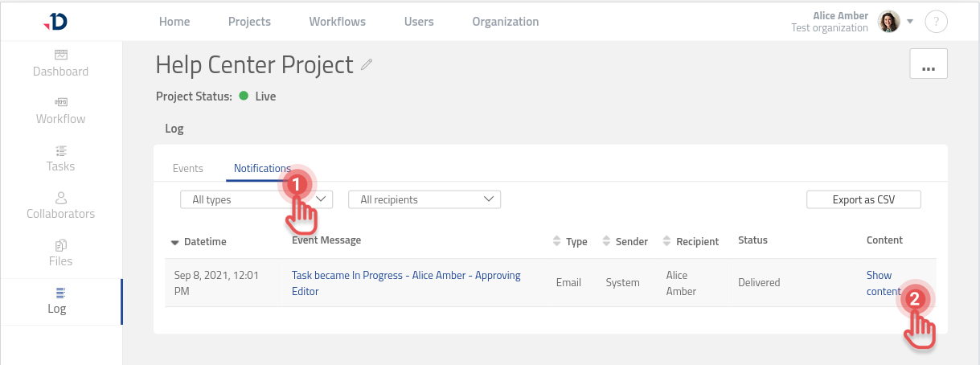
Task: Switch to the Events tab
Action: tap(188, 169)
